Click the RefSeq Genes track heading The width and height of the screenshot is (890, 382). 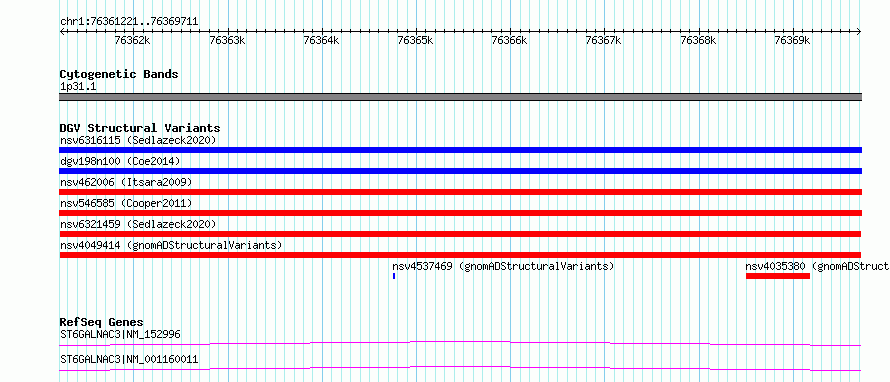[102, 322]
